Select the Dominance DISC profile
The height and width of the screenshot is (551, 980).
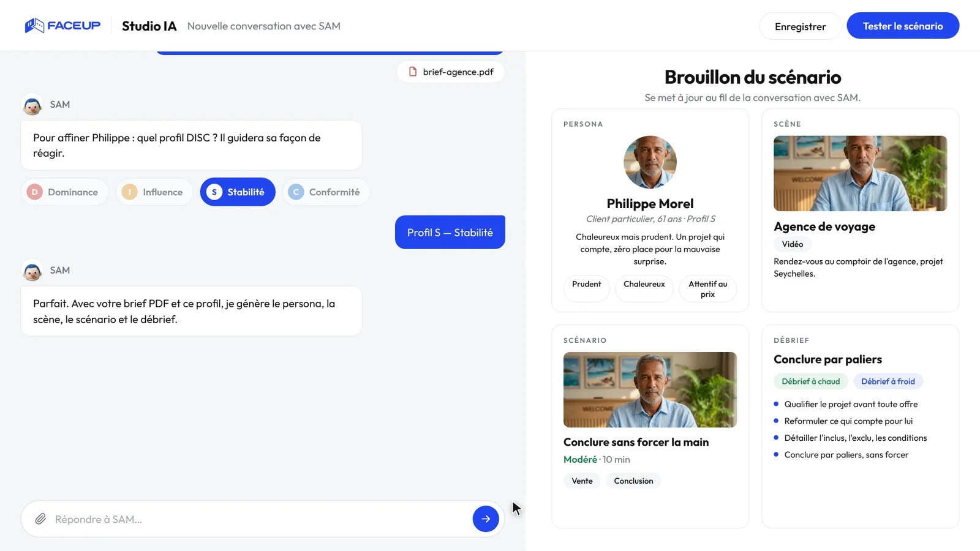tap(64, 192)
